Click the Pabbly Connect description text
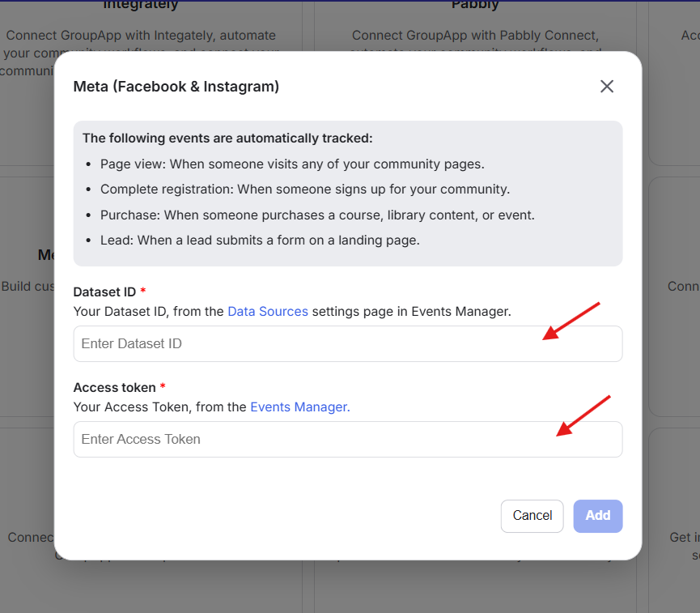Screen dimensions: 700x613 (475, 36)
